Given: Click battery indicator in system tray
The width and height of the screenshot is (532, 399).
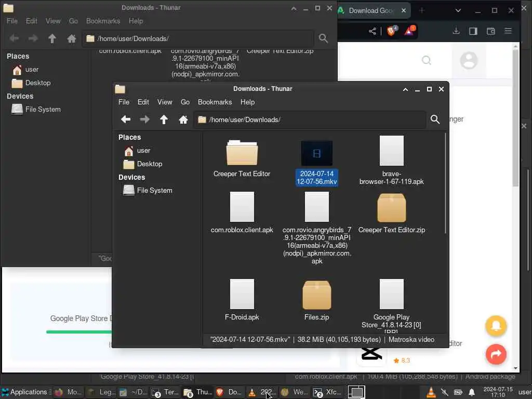Looking at the screenshot, I should (x=458, y=392).
